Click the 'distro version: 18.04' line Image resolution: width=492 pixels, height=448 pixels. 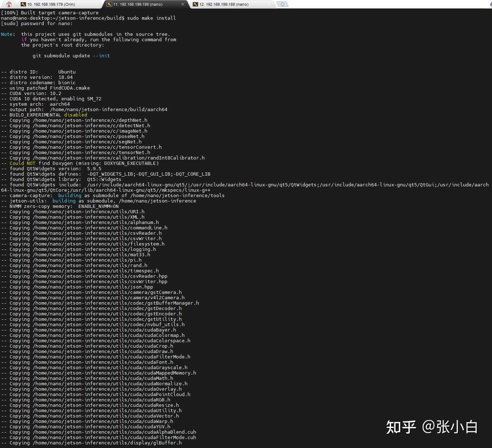pyautogui.click(x=37, y=77)
